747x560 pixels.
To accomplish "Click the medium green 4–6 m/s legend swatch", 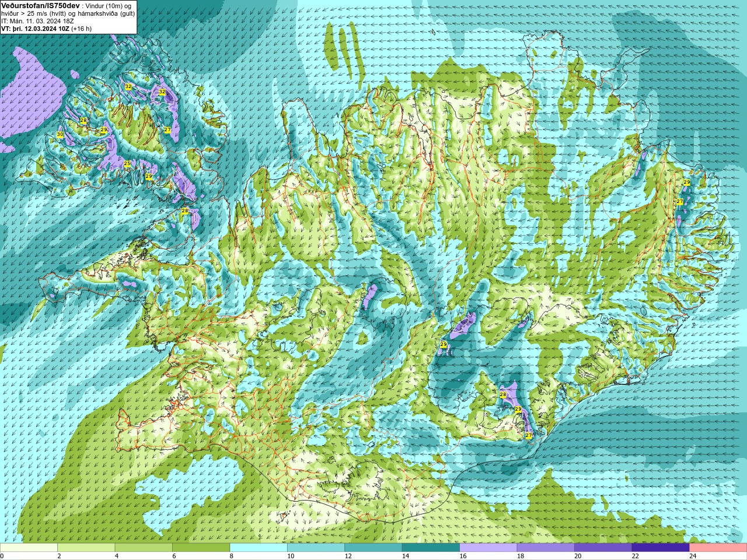I will click(144, 548).
